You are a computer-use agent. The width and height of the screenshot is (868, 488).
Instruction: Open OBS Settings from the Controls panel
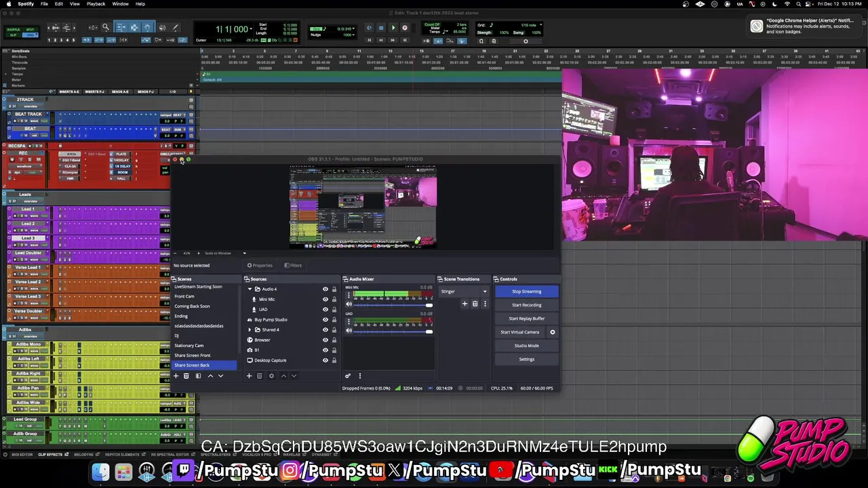527,359
